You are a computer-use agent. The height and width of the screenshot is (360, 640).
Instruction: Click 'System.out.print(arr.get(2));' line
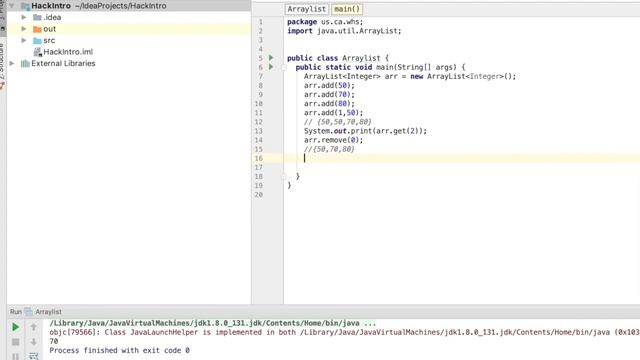(365, 131)
